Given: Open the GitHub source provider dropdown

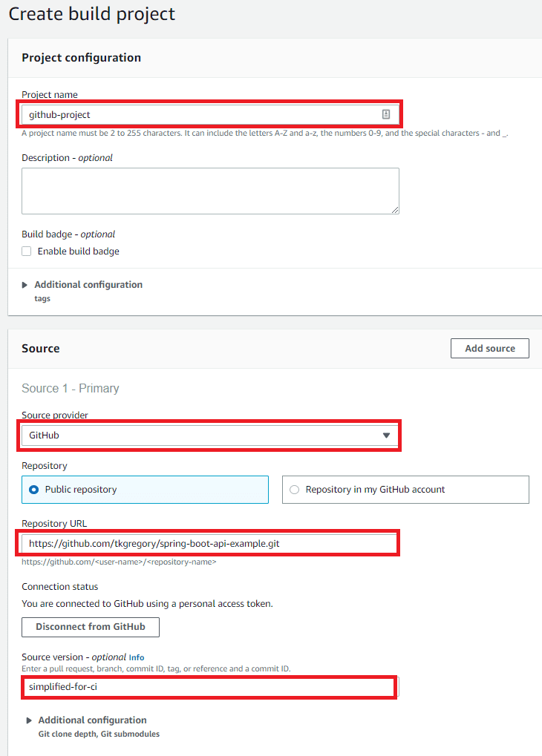Looking at the screenshot, I should pyautogui.click(x=208, y=435).
